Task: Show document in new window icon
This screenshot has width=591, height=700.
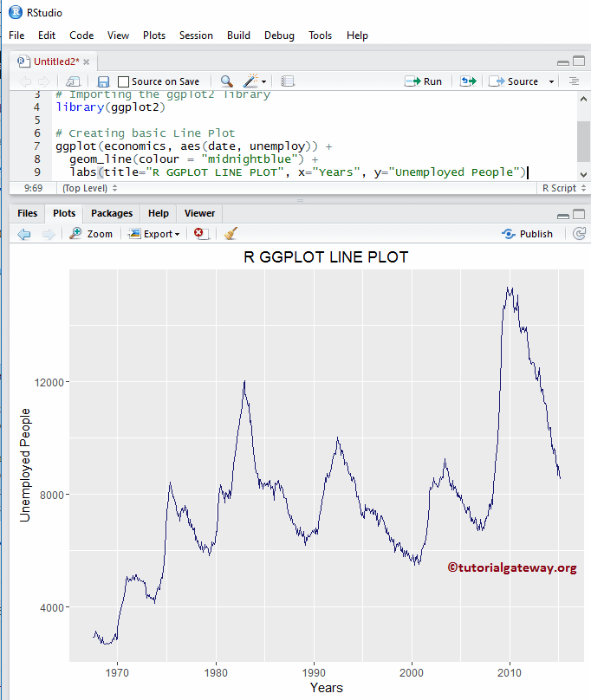Action: (x=73, y=81)
